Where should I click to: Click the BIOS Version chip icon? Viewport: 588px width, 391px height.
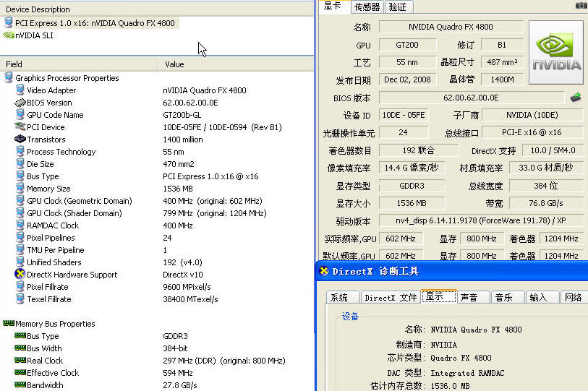(20, 103)
